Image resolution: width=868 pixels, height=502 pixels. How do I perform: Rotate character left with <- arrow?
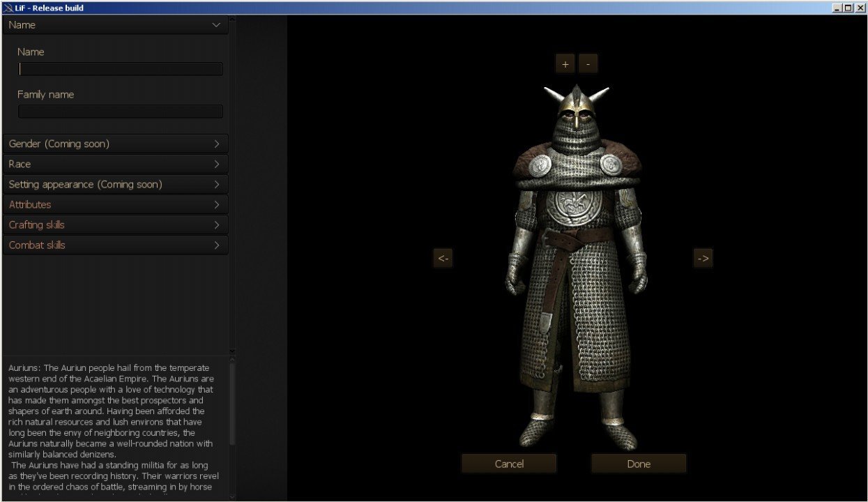pos(443,259)
